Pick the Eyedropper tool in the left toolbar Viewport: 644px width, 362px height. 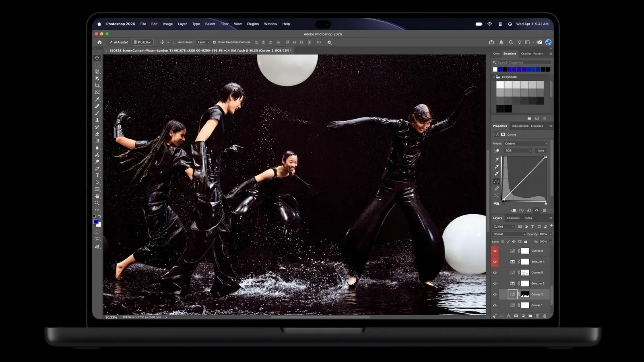pos(97,99)
